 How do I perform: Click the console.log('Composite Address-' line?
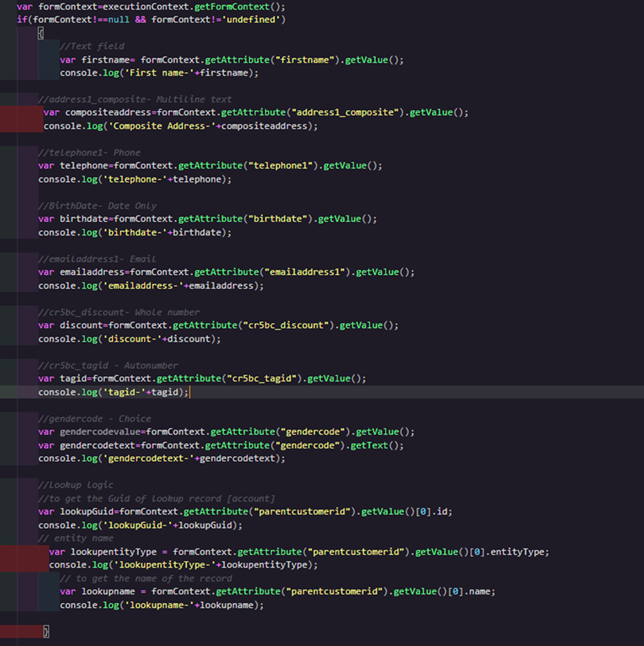[x=180, y=126]
